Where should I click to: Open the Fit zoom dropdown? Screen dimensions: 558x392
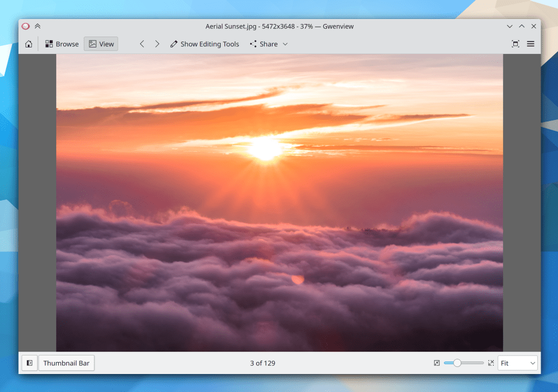pyautogui.click(x=517, y=363)
